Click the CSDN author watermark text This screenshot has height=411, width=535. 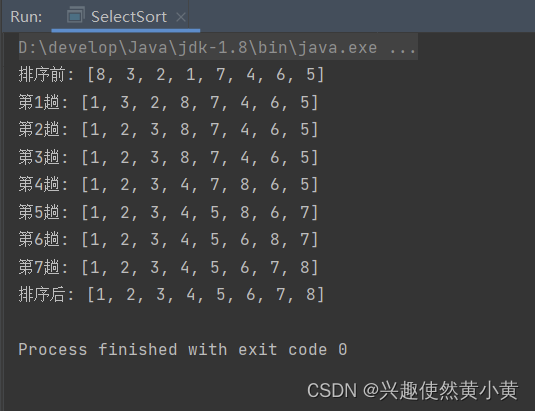pos(413,390)
